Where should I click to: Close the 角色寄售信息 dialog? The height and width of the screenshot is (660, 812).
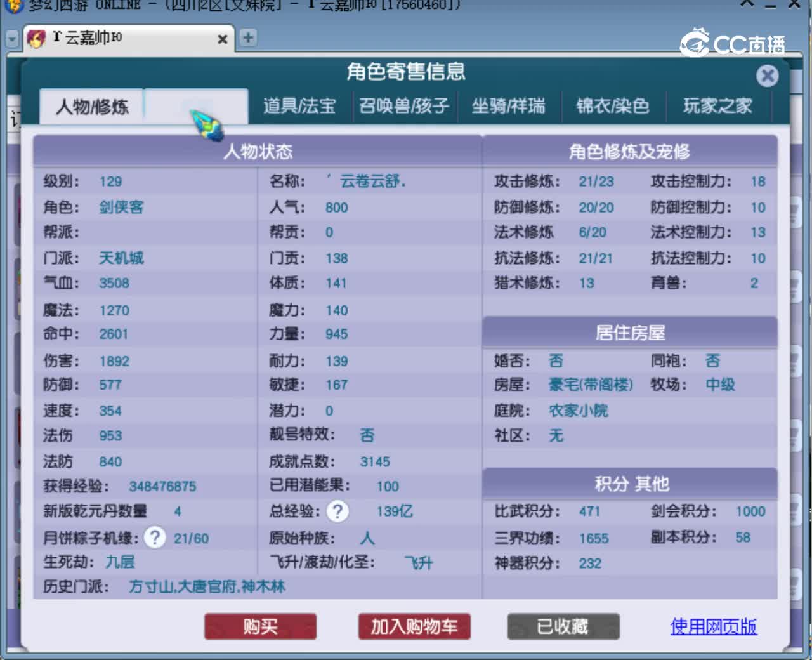pyautogui.click(x=767, y=76)
